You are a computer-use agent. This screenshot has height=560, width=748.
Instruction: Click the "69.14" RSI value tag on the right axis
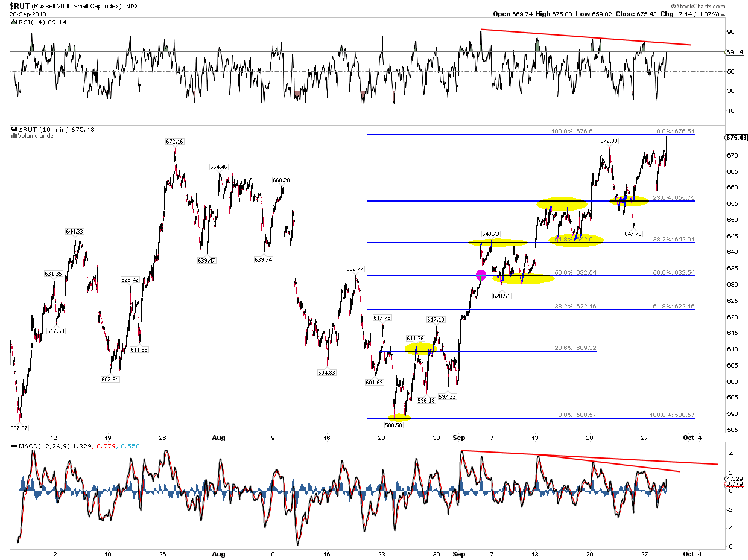coord(734,52)
